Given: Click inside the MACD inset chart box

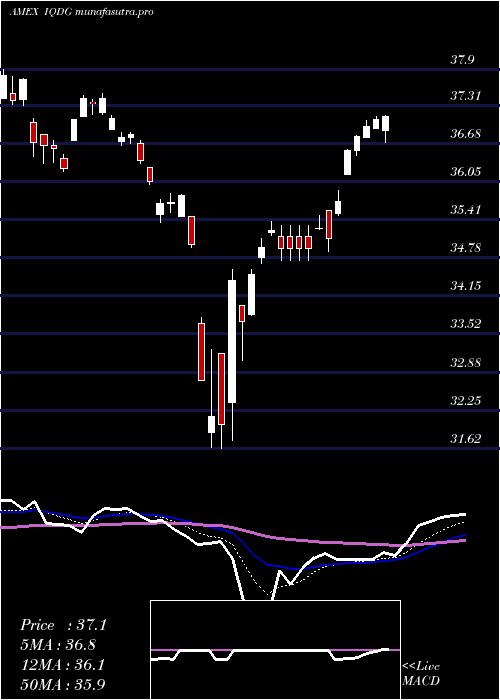Looking at the screenshot, I should pos(275,650).
